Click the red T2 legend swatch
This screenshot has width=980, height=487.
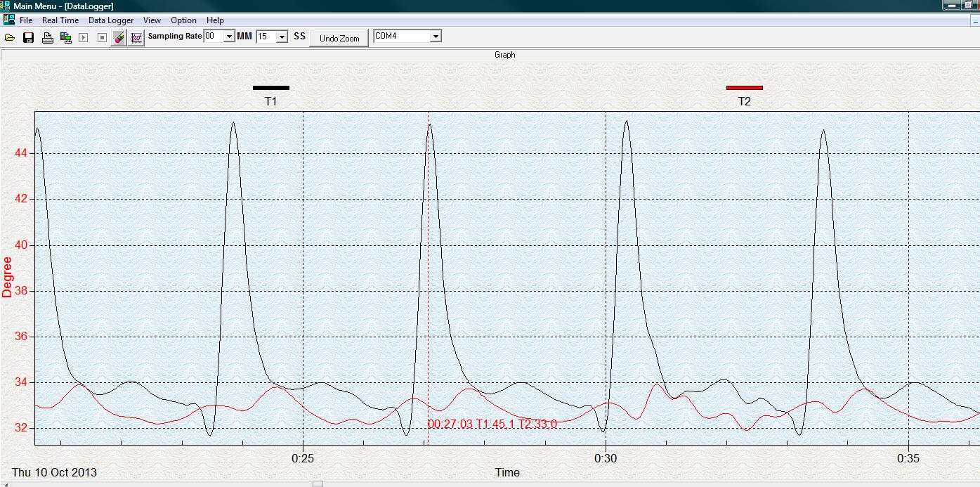click(x=745, y=88)
